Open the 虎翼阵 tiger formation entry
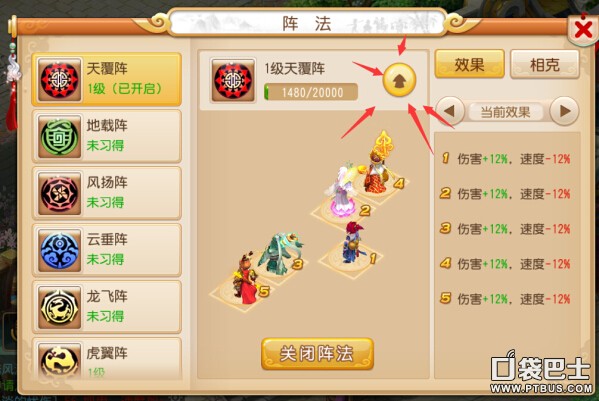Screen dimensions: 599x401 tap(107, 359)
